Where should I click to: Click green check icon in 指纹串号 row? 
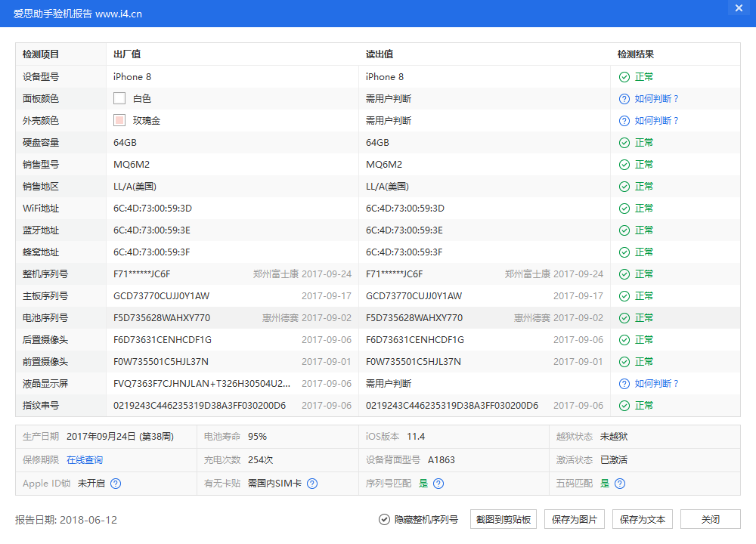[x=624, y=406]
